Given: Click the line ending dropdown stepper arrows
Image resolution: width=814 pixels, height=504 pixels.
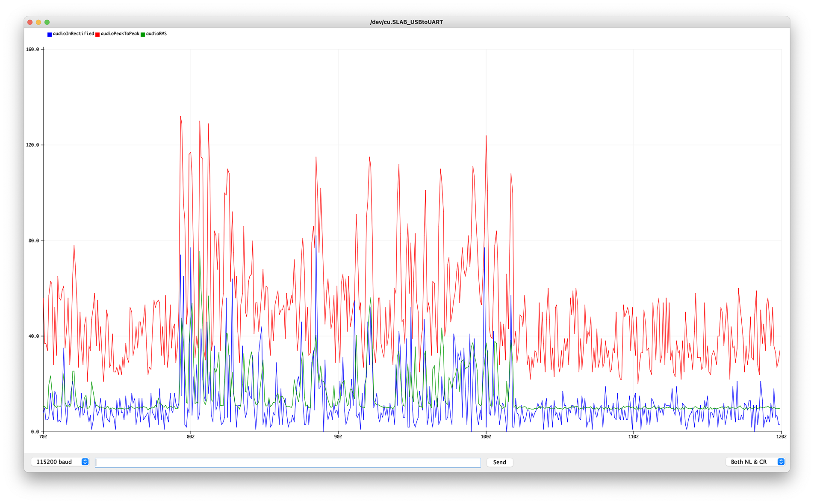Looking at the screenshot, I should 781,462.
